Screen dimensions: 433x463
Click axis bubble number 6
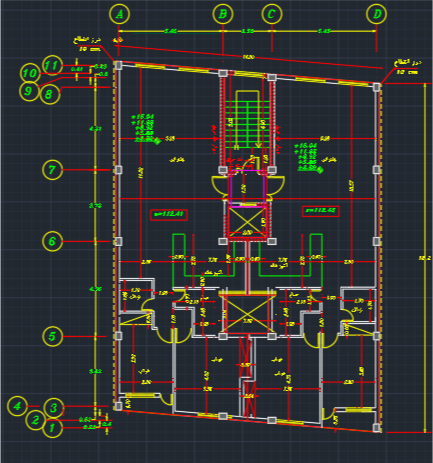(x=52, y=241)
